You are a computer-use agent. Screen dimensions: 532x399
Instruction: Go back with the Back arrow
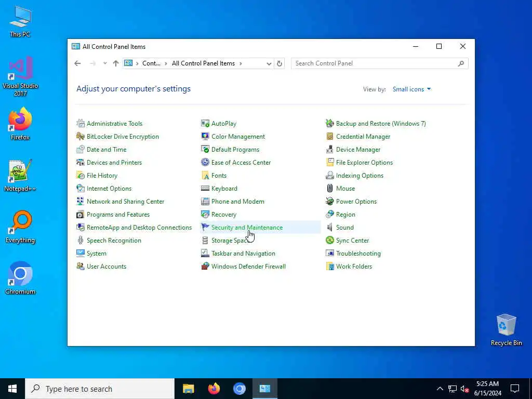click(x=77, y=63)
